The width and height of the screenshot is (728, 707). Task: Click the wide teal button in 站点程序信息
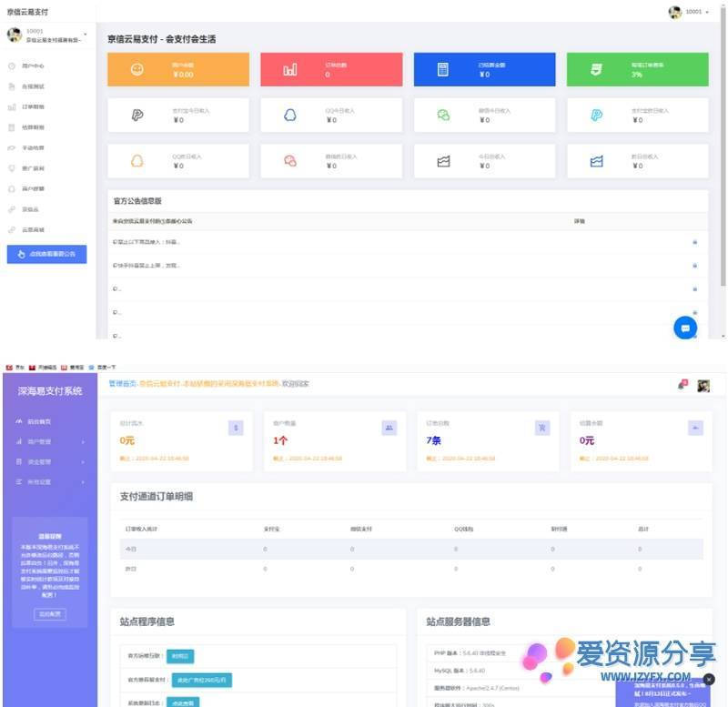point(201,680)
